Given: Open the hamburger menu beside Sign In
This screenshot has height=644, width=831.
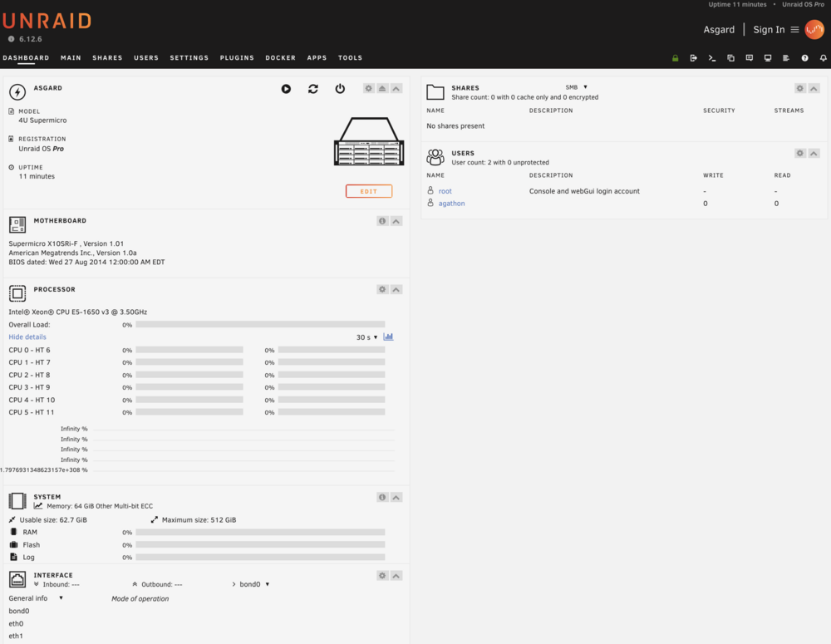Looking at the screenshot, I should (x=794, y=30).
